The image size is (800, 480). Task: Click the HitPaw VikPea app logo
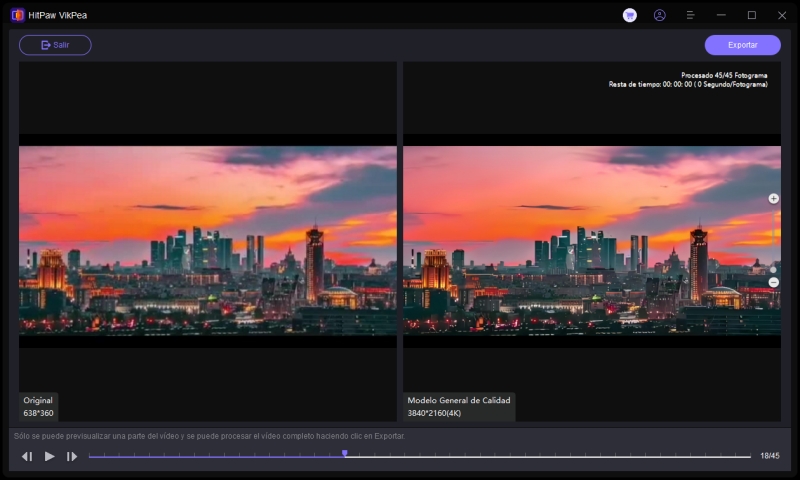click(x=17, y=15)
